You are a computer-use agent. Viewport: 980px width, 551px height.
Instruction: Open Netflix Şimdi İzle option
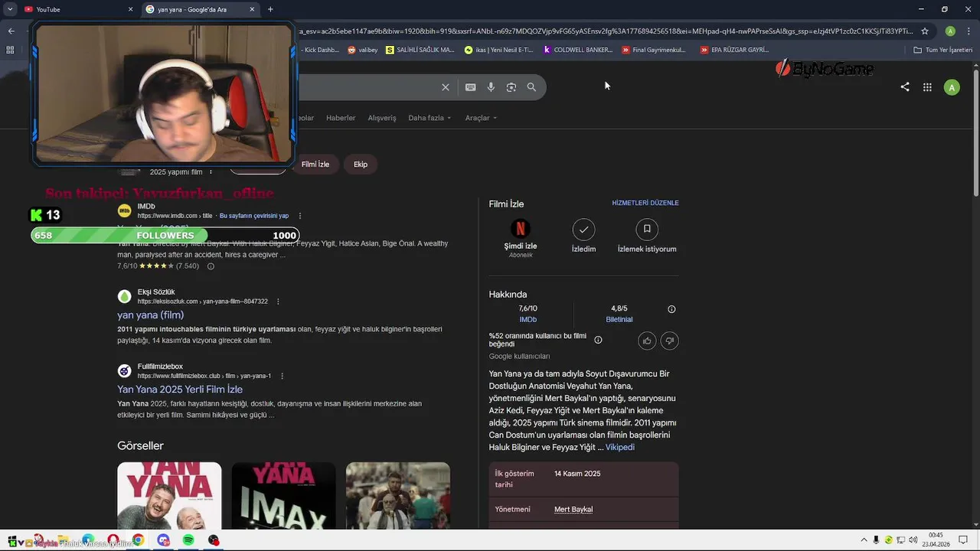click(x=521, y=237)
